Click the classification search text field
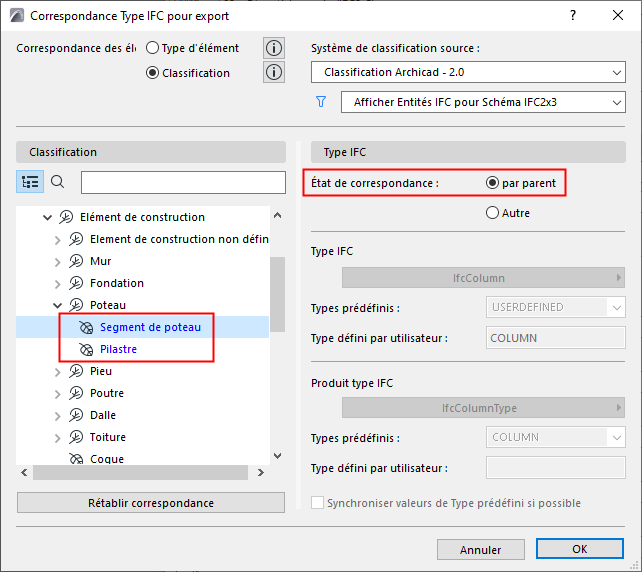 click(x=183, y=182)
